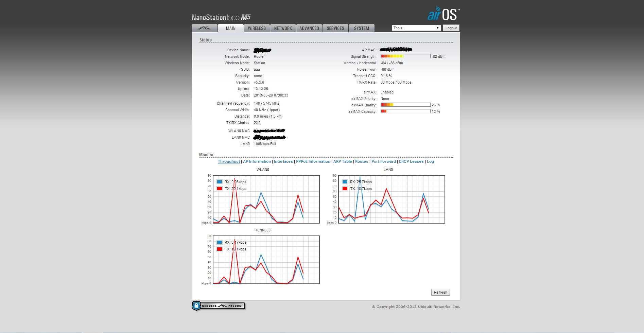Click the NanoStation loco M5 logo
Viewport: 644px width, 333px height.
[x=221, y=17]
